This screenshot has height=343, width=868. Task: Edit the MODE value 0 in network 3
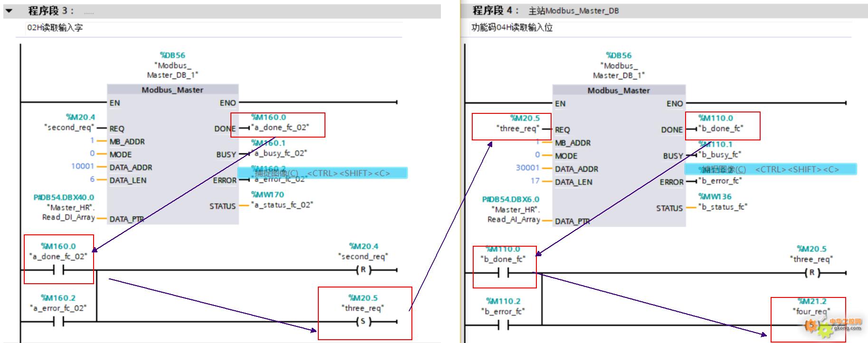(92, 153)
